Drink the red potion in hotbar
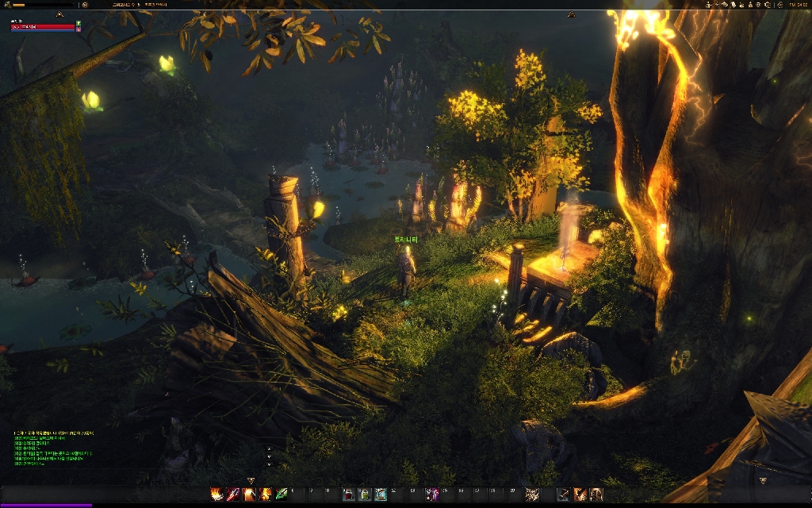 coord(348,495)
